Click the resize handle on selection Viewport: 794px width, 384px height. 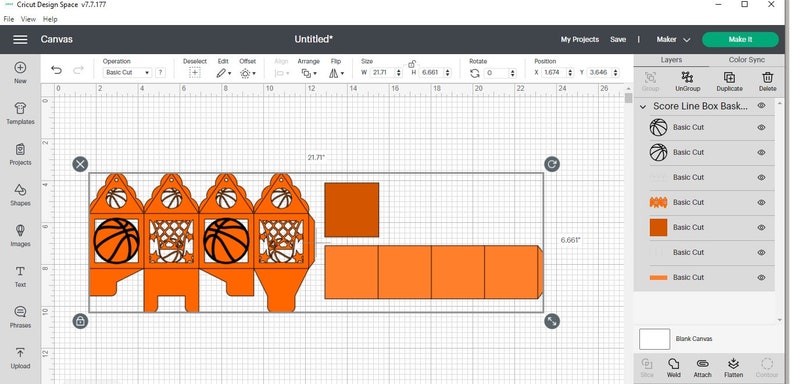tap(552, 321)
